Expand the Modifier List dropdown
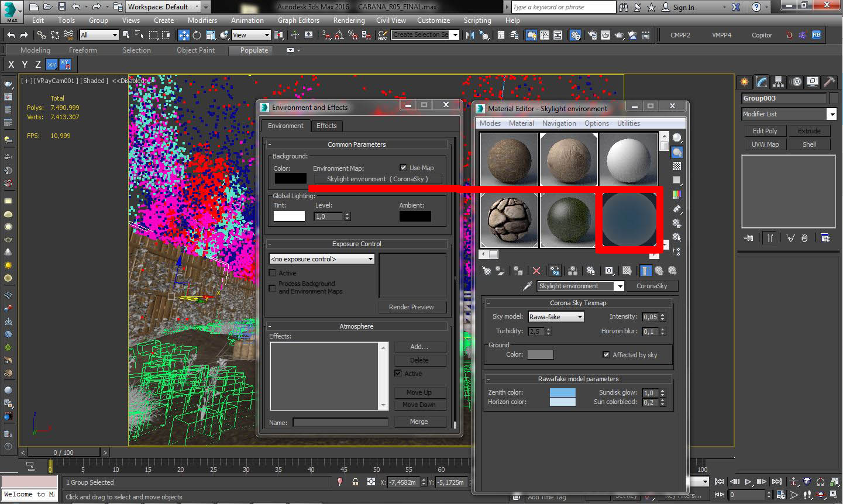This screenshot has height=504, width=843. (x=831, y=114)
